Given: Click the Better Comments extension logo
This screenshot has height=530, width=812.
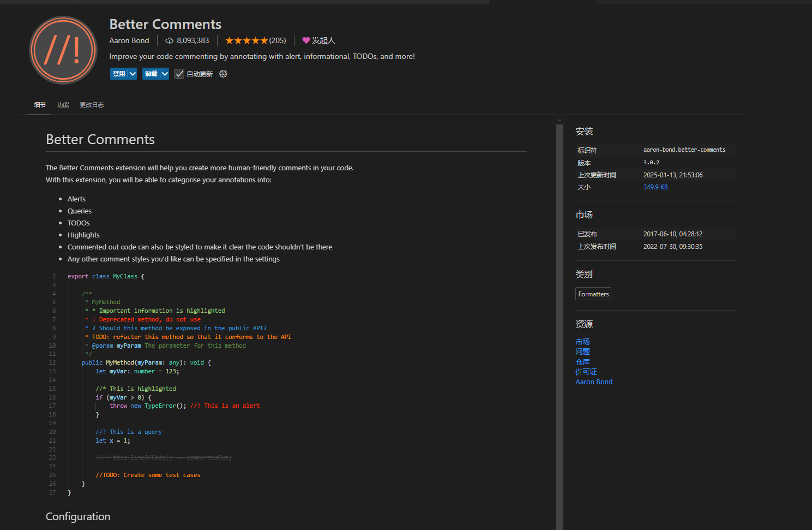Looking at the screenshot, I should (63, 50).
